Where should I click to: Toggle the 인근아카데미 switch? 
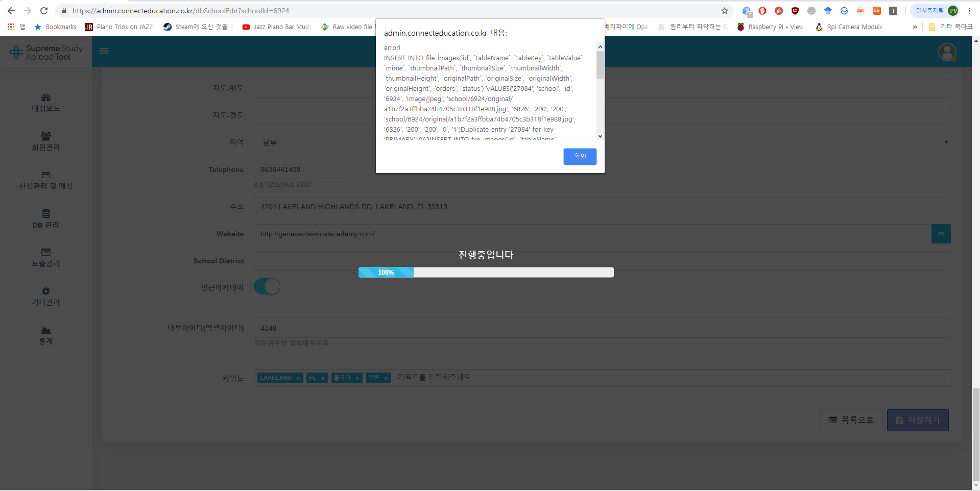point(267,287)
